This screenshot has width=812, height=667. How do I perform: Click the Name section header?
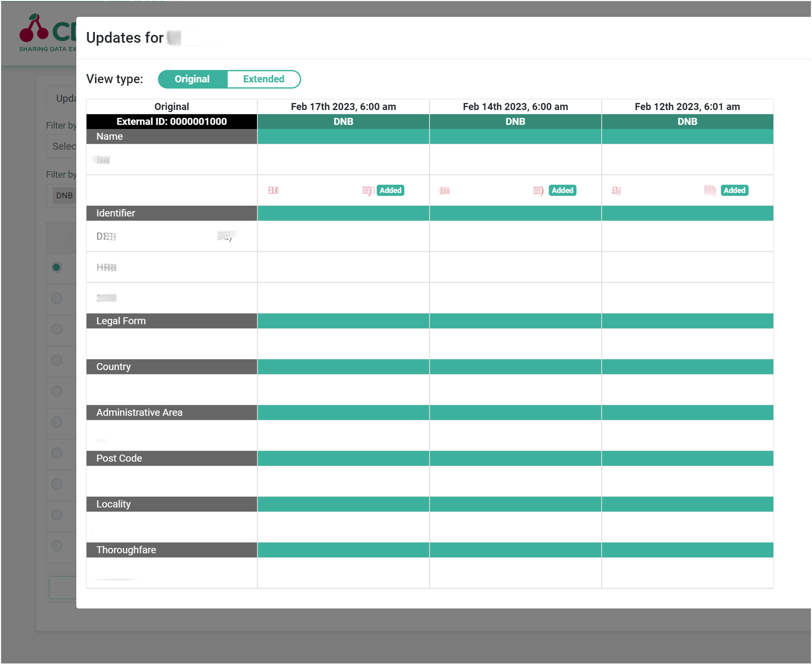click(x=172, y=137)
